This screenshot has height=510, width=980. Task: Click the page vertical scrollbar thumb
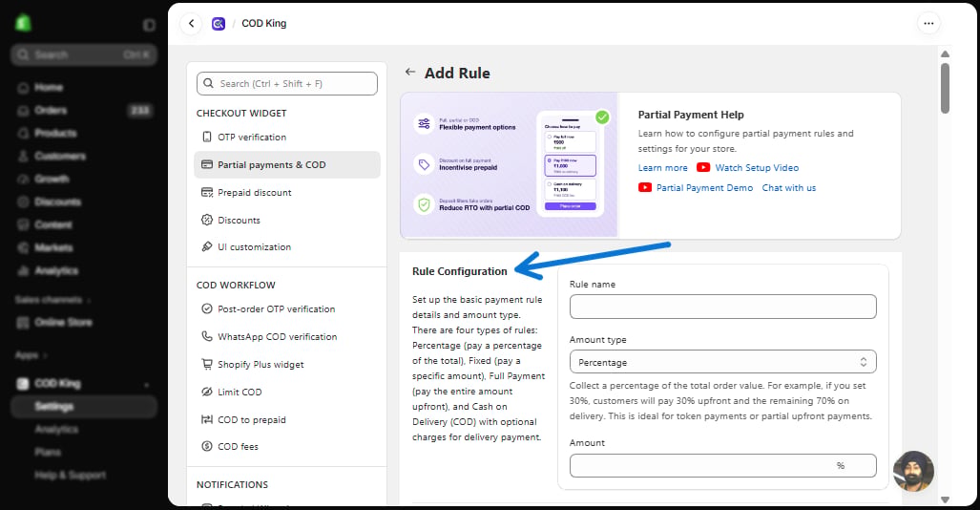click(x=945, y=88)
